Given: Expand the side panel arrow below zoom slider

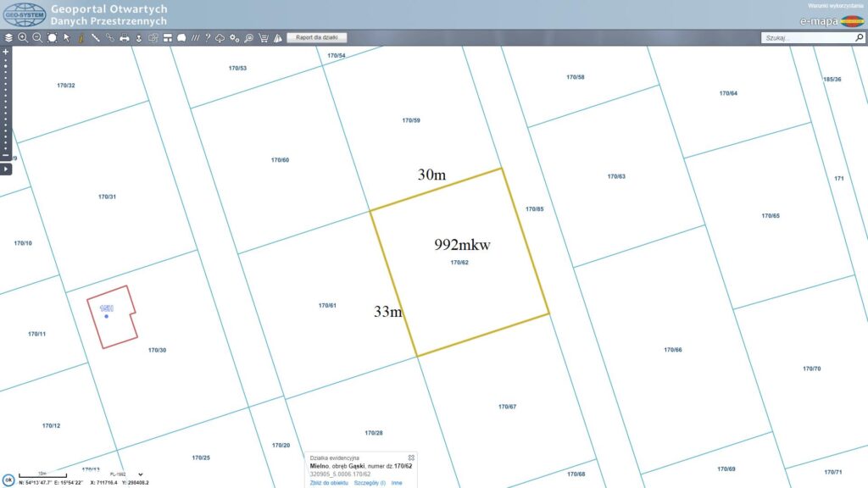Looking at the screenshot, I should click(x=6, y=169).
